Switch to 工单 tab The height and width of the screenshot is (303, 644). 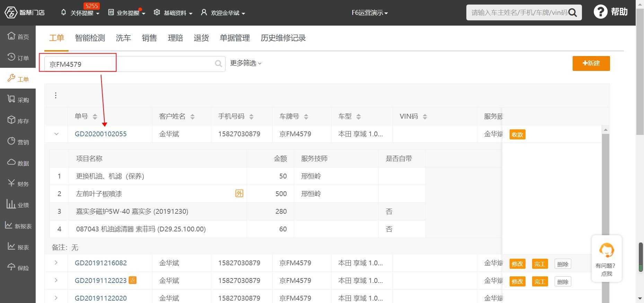[56, 38]
